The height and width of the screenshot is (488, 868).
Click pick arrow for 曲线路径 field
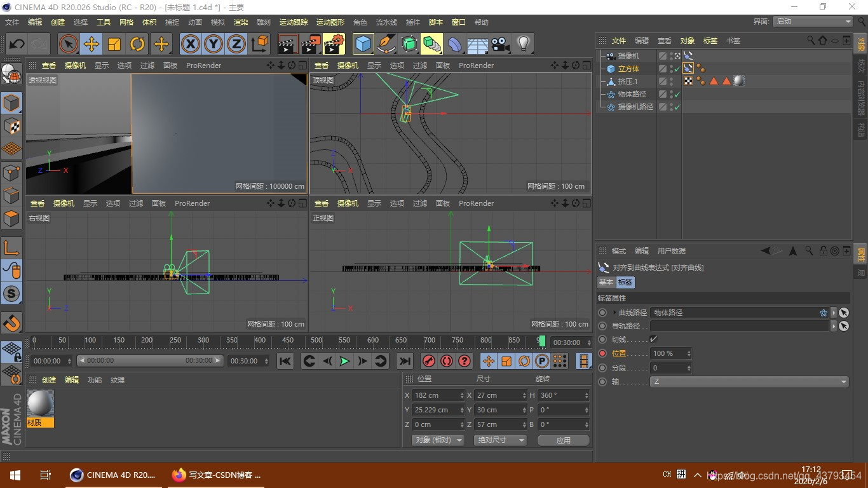843,313
